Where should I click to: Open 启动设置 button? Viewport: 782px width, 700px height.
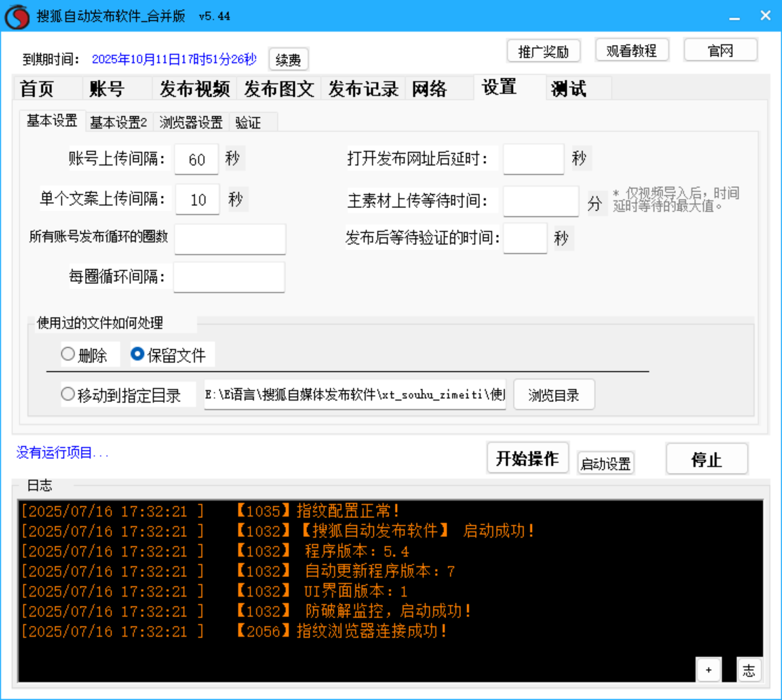tap(606, 464)
